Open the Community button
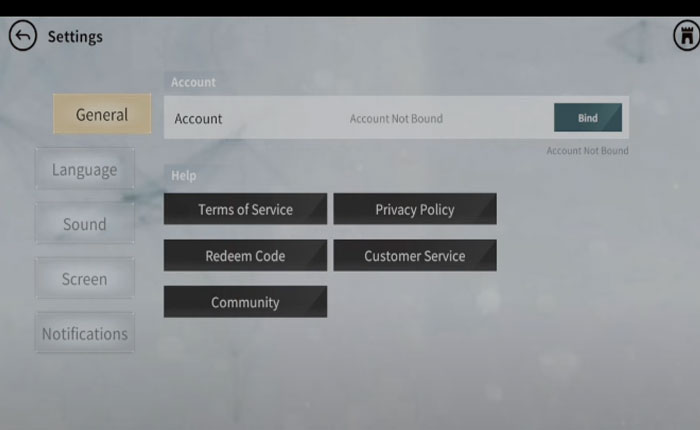The width and height of the screenshot is (700, 430). click(245, 302)
